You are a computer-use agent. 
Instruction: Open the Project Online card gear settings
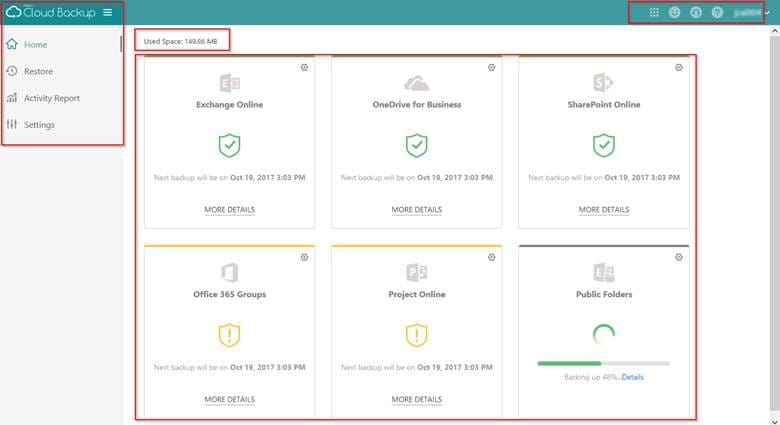coord(491,257)
